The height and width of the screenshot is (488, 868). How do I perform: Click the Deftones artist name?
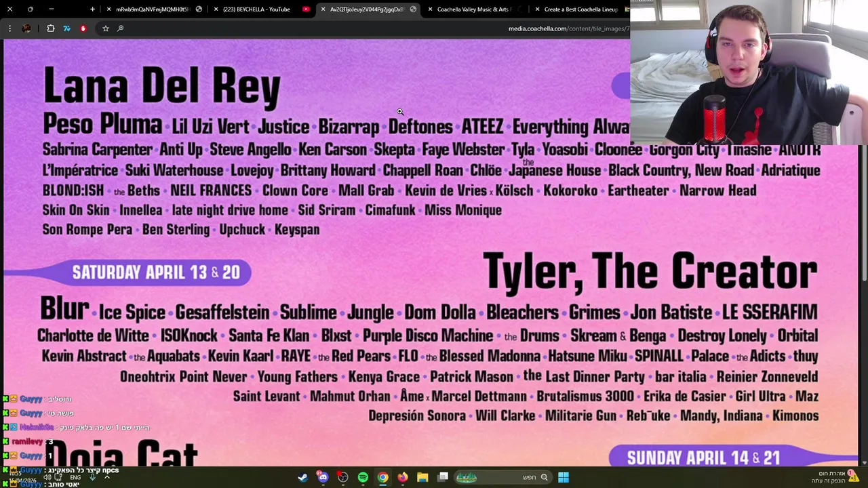[420, 127]
